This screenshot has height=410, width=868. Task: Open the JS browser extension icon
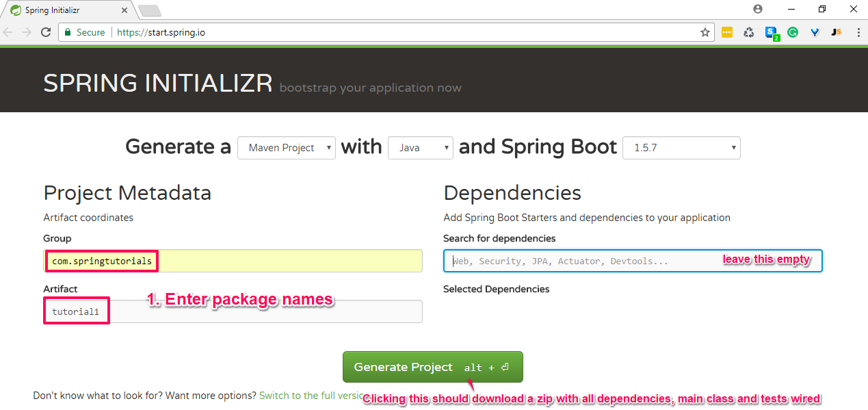835,32
